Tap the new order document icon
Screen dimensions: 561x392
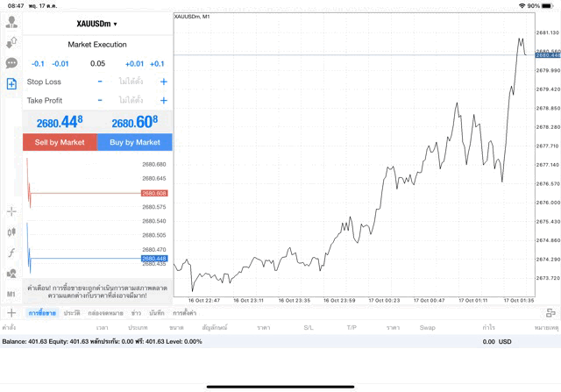[11, 83]
